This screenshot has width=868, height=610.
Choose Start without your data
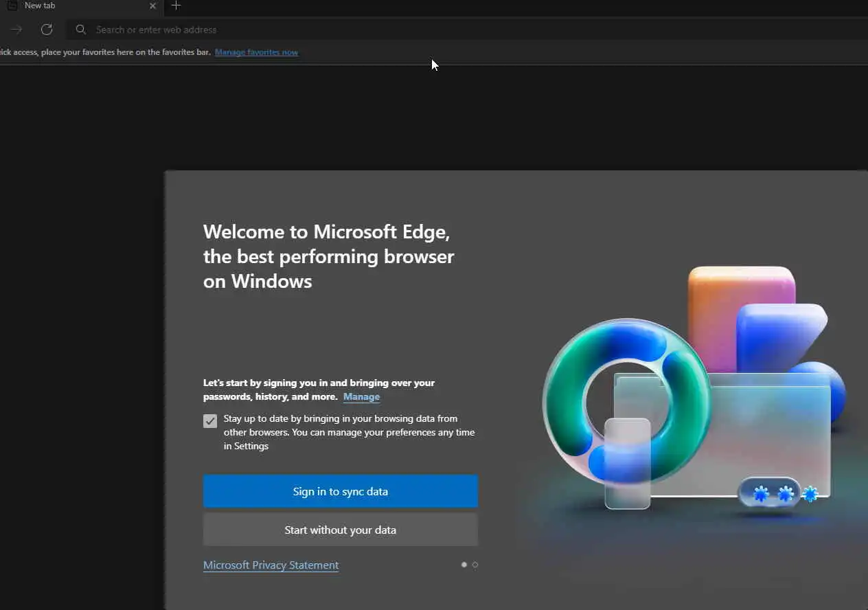pos(341,530)
